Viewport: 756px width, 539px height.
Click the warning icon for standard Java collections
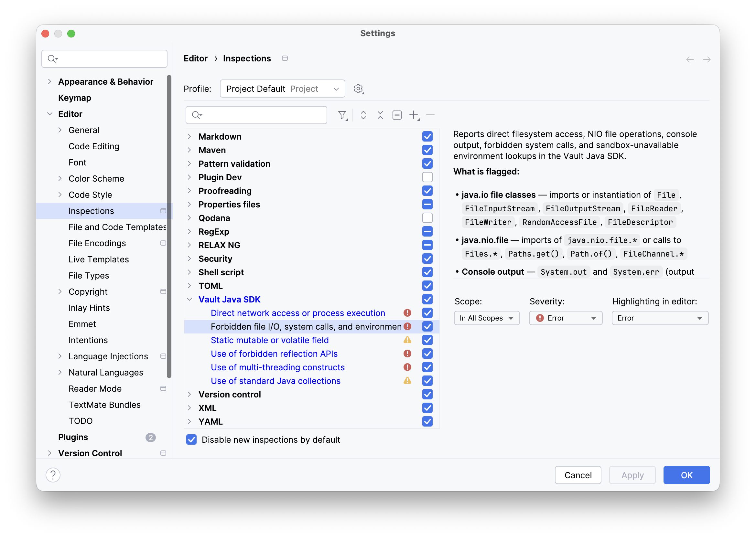(407, 381)
